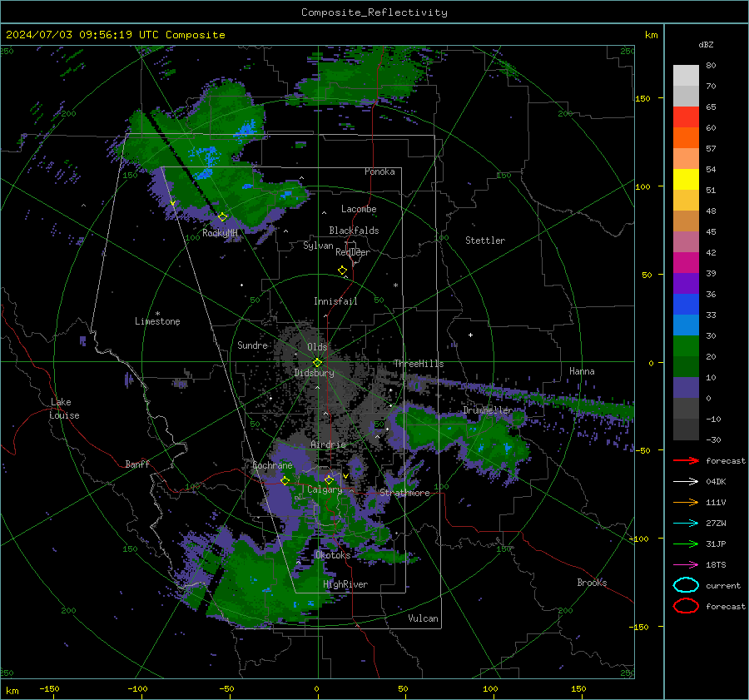Select the Strathmore label on the map

[404, 493]
